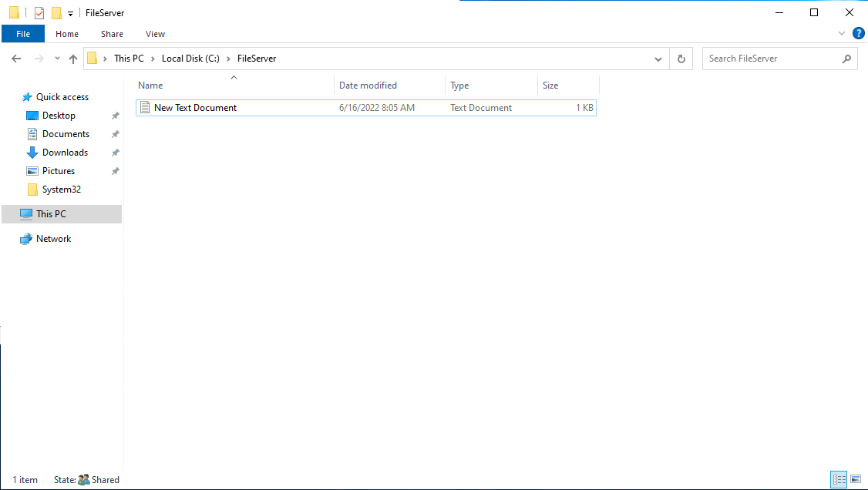Click the 1 KB size cell

point(584,108)
